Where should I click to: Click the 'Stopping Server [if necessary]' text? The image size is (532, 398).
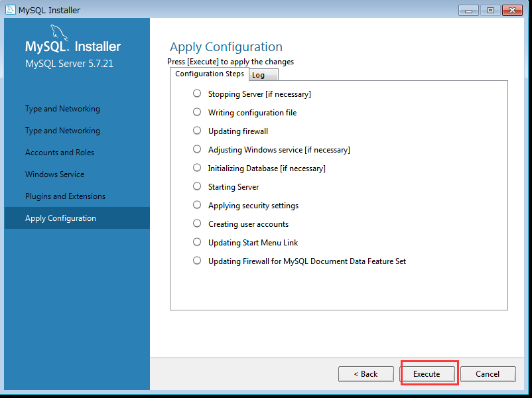click(x=259, y=94)
